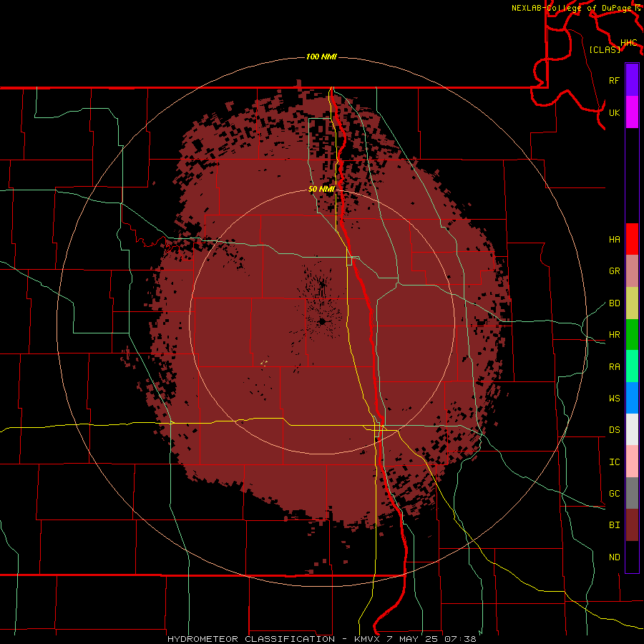Click the HR dark green legend swatch
This screenshot has width=644, height=644.
[632, 335]
